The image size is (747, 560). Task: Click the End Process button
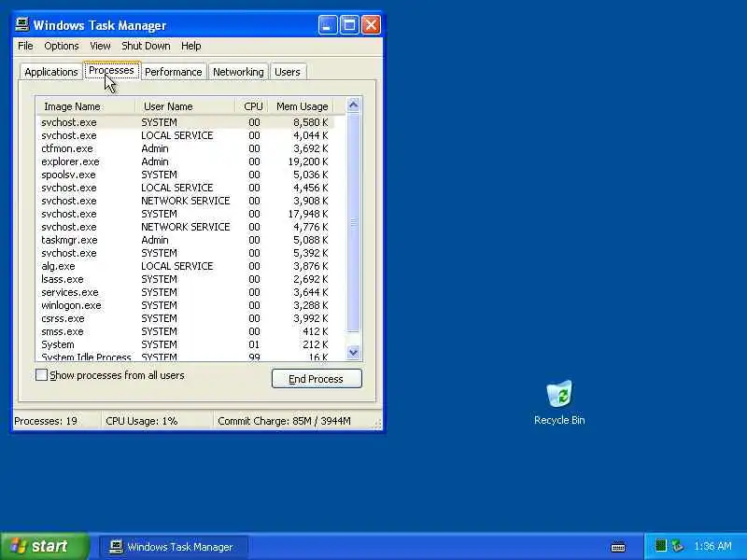[317, 379]
